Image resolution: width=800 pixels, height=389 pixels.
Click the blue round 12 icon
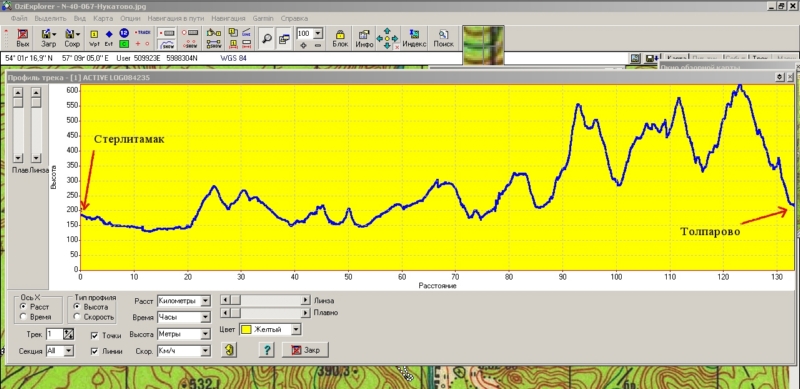tap(123, 33)
